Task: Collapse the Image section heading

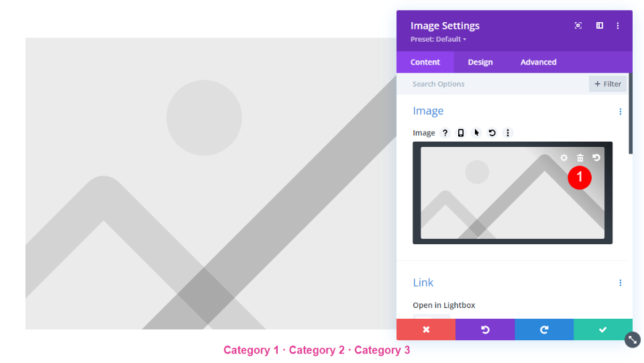Action: click(428, 111)
